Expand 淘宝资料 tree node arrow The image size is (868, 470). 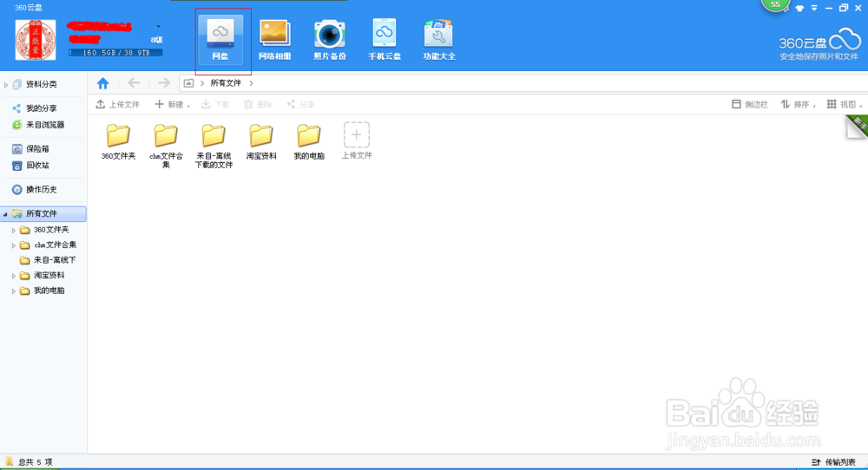14,276
